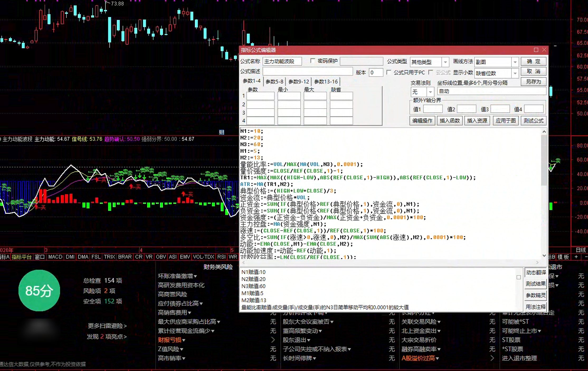Select 指标平台 tab

click(x=22, y=257)
